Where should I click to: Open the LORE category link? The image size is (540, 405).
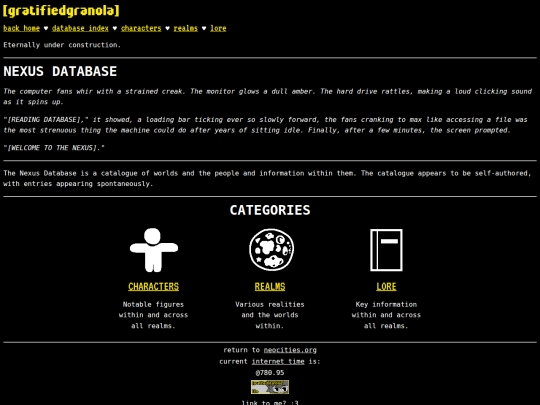click(x=386, y=287)
